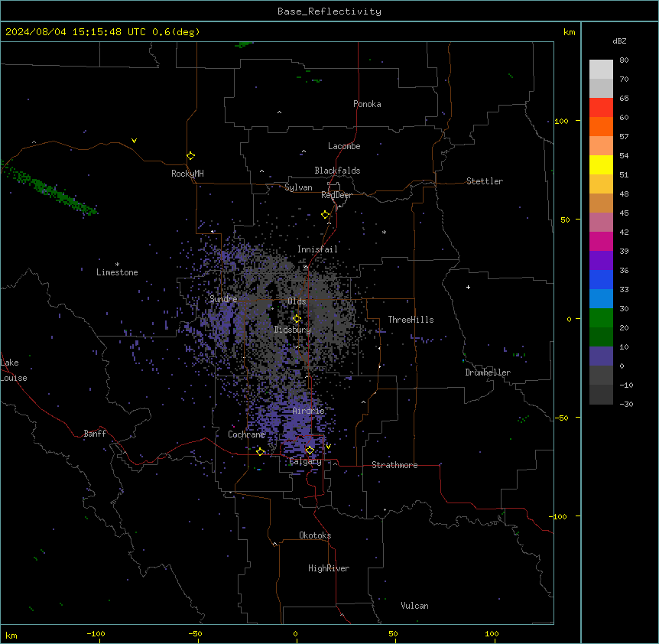Click the Base_Reflectivity title text
659x644 pixels.
(329, 11)
